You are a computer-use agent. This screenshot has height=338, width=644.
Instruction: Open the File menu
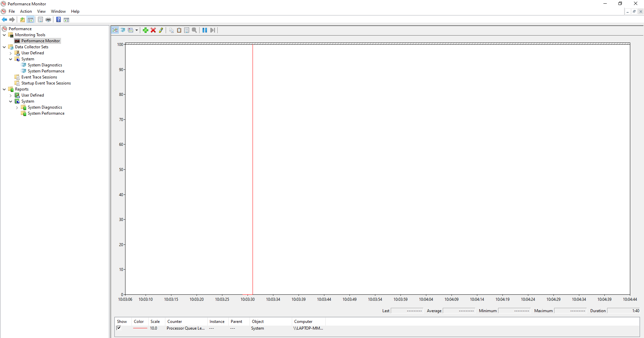pyautogui.click(x=12, y=11)
